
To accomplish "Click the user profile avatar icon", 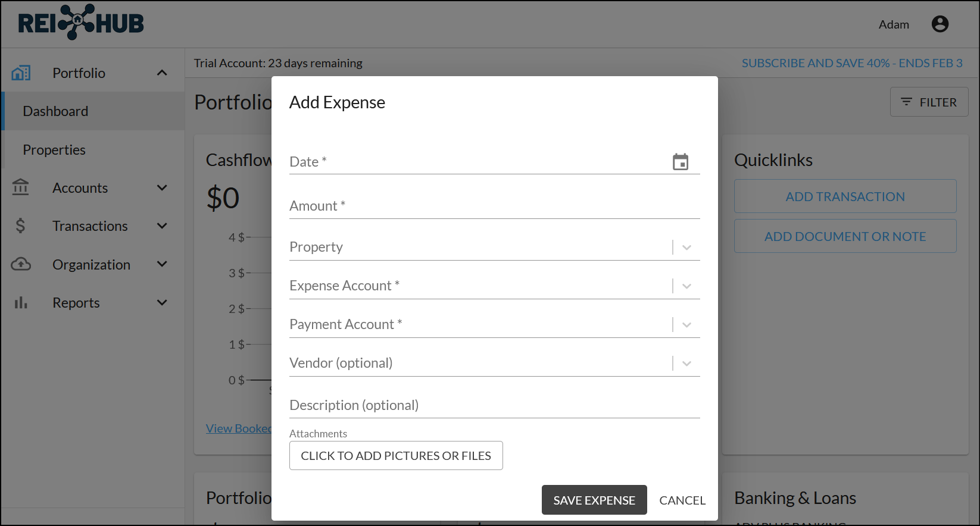I will click(940, 24).
